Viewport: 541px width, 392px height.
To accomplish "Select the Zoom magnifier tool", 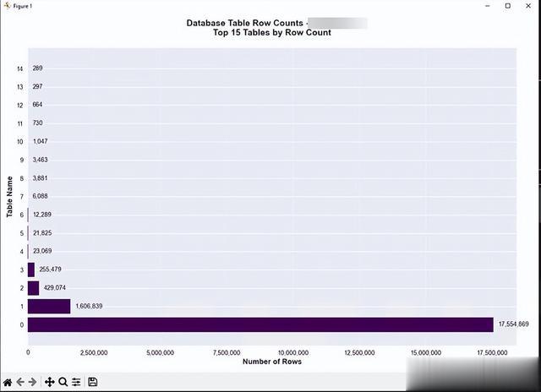I will (x=63, y=382).
